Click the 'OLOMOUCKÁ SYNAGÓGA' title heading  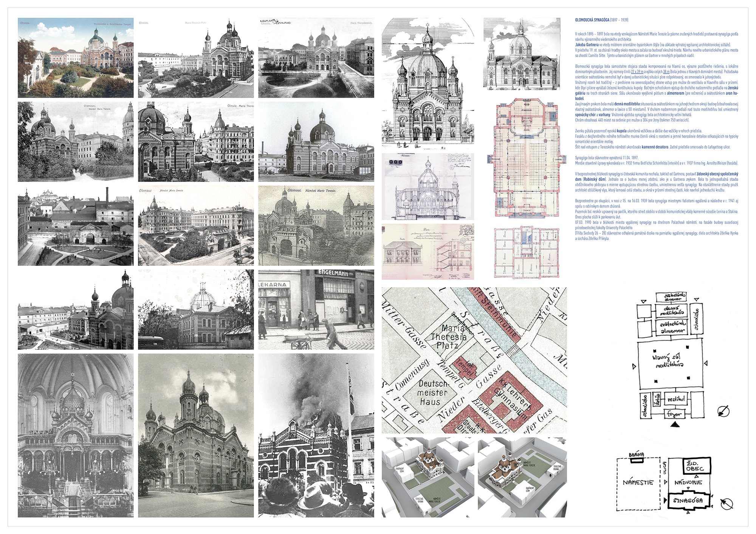592,20
